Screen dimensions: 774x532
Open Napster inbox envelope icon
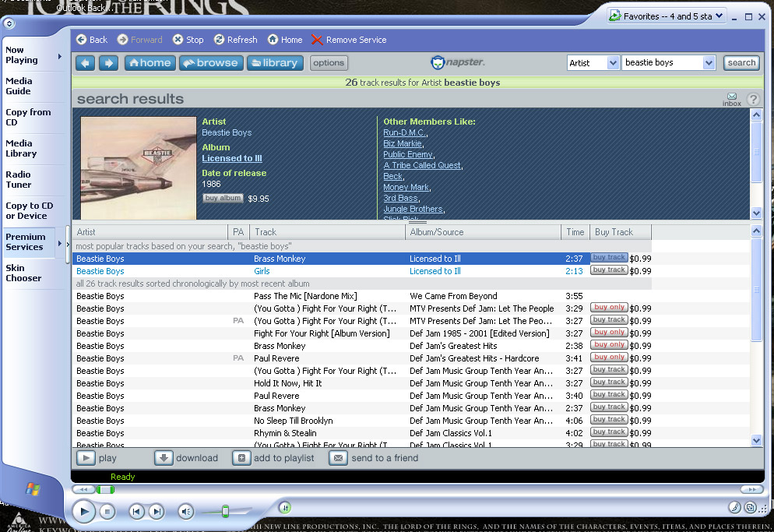(732, 97)
